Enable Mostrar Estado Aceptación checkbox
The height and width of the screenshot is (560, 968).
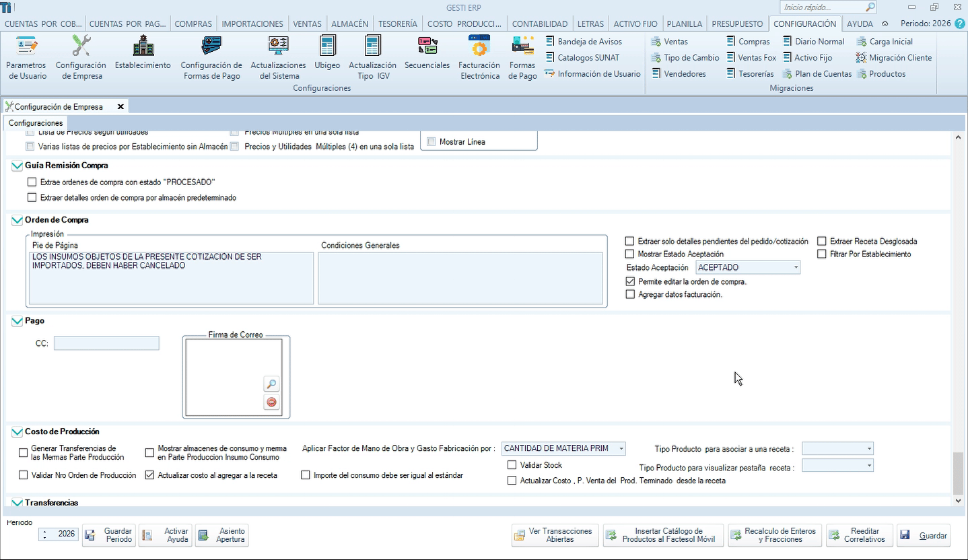pyautogui.click(x=630, y=254)
